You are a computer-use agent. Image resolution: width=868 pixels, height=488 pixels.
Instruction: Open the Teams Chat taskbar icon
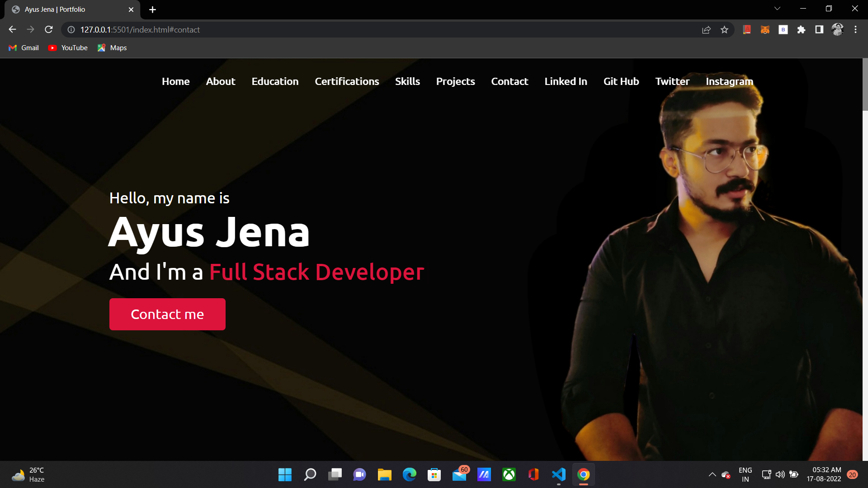coord(360,474)
